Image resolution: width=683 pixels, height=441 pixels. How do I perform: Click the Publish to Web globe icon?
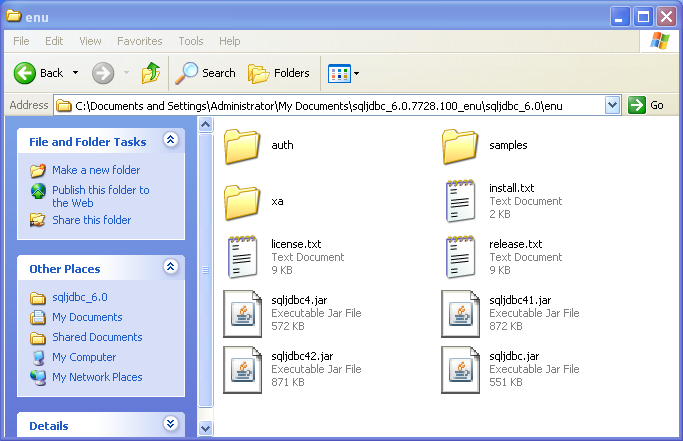coord(38,190)
